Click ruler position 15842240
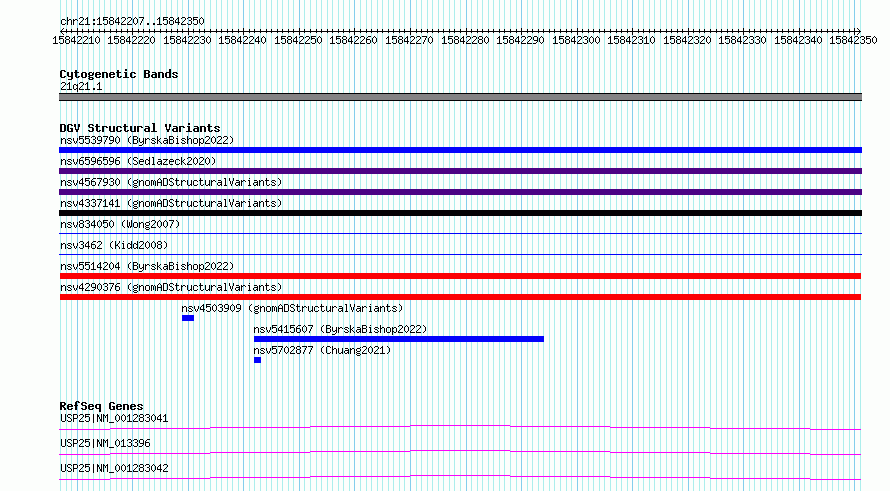The width and height of the screenshot is (890, 491). click(242, 40)
